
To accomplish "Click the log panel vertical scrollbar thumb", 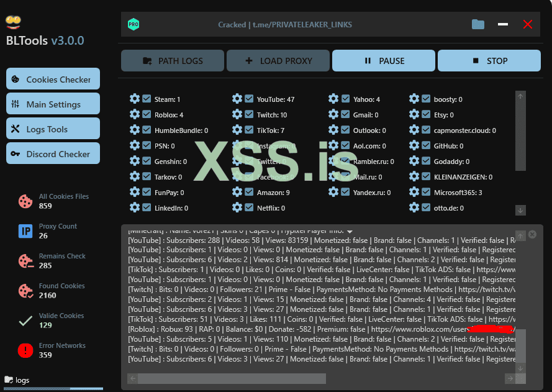I will point(520,346).
